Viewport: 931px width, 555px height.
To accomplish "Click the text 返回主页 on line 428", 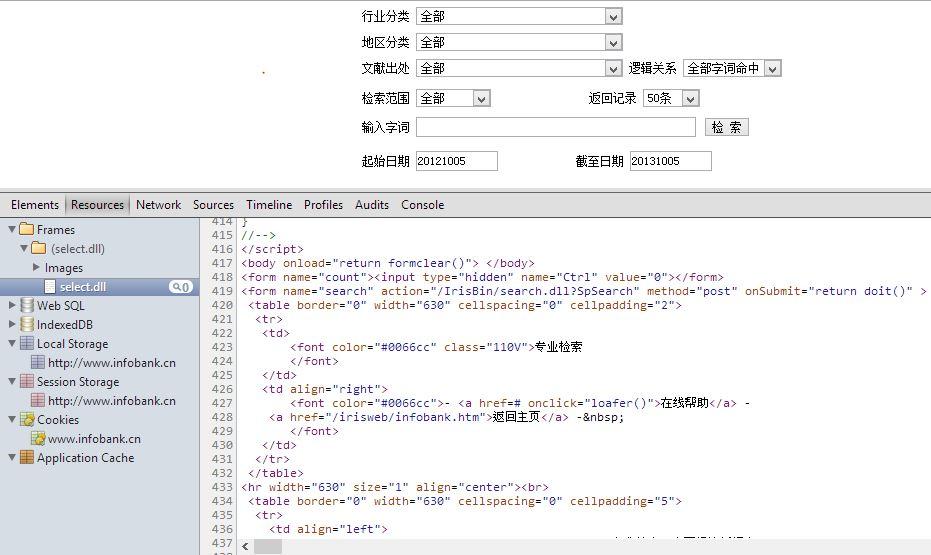I will [517, 417].
